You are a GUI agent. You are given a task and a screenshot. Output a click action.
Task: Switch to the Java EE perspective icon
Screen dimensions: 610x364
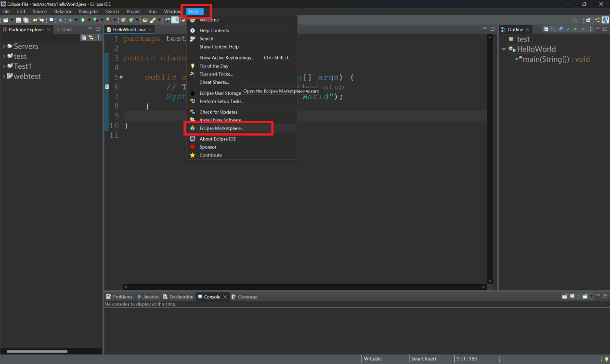click(597, 20)
